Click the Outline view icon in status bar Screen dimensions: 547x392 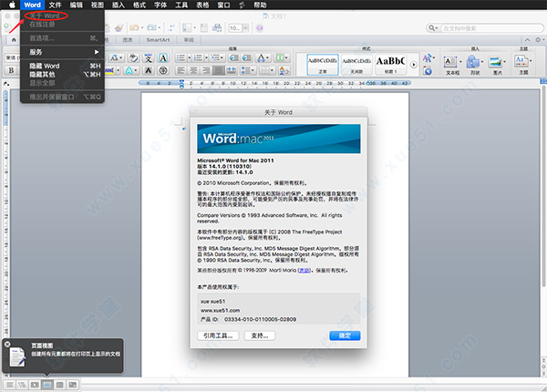click(x=22, y=385)
